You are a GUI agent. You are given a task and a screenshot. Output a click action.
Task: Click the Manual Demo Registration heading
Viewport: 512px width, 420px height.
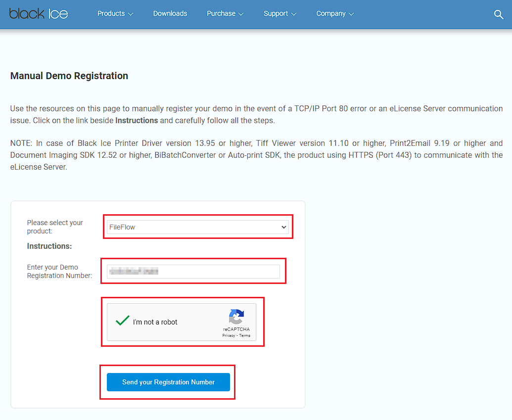click(69, 76)
